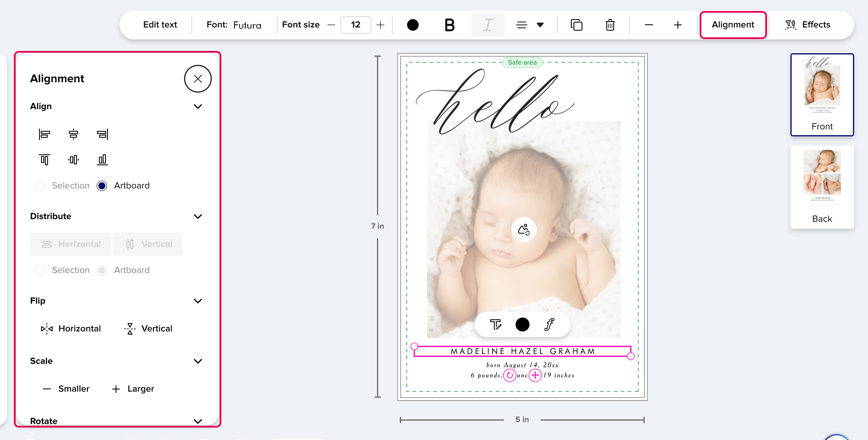This screenshot has width=868, height=440.
Task: Click the align right icon
Action: click(x=102, y=134)
